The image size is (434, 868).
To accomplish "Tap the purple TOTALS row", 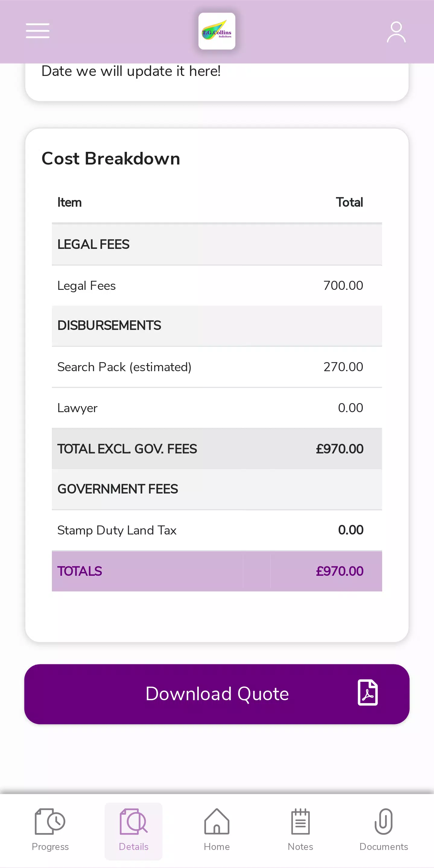I will click(217, 571).
